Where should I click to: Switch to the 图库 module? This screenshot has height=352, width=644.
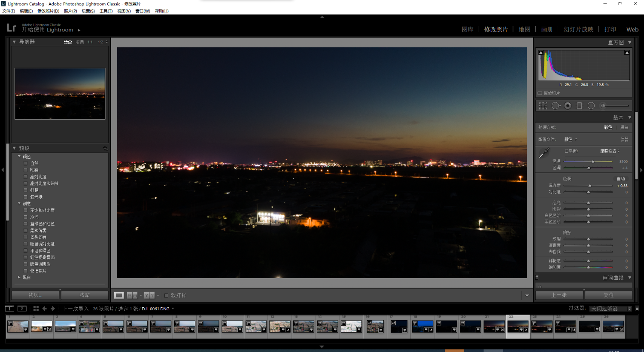[468, 29]
